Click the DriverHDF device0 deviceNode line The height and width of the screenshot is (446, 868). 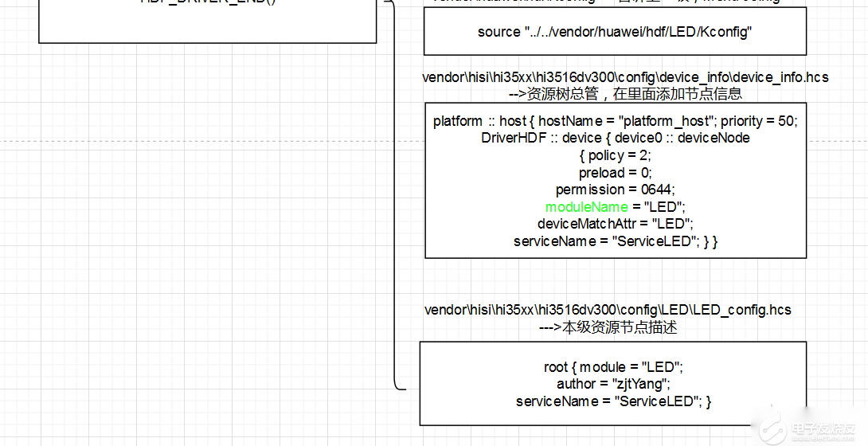615,138
